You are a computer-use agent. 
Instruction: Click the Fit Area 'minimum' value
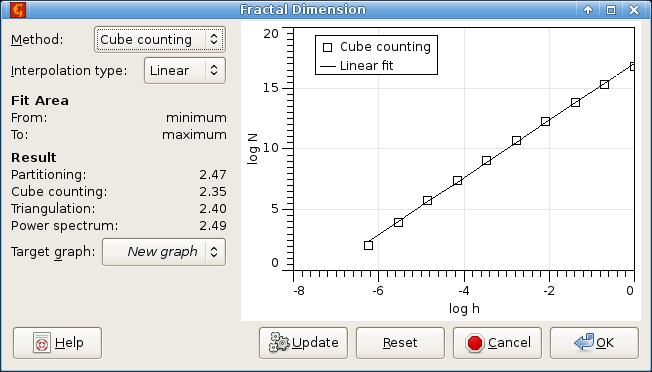pyautogui.click(x=196, y=118)
